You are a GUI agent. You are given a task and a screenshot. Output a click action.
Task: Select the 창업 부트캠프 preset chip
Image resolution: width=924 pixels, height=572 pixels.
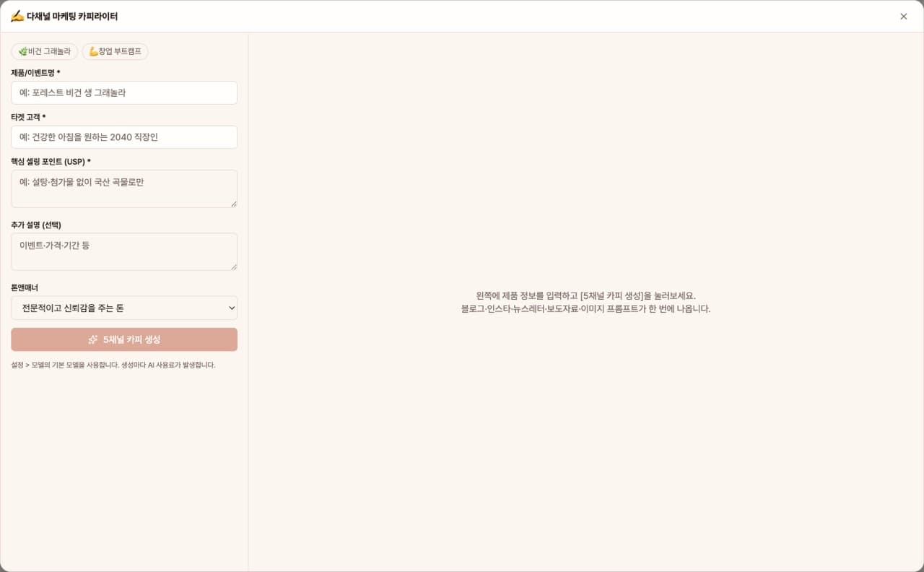tap(115, 52)
